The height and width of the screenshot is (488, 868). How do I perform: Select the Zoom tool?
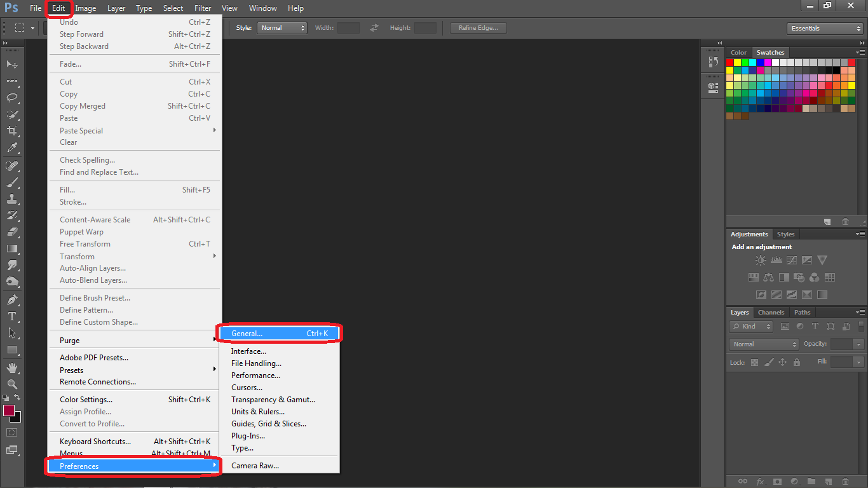pos(11,384)
